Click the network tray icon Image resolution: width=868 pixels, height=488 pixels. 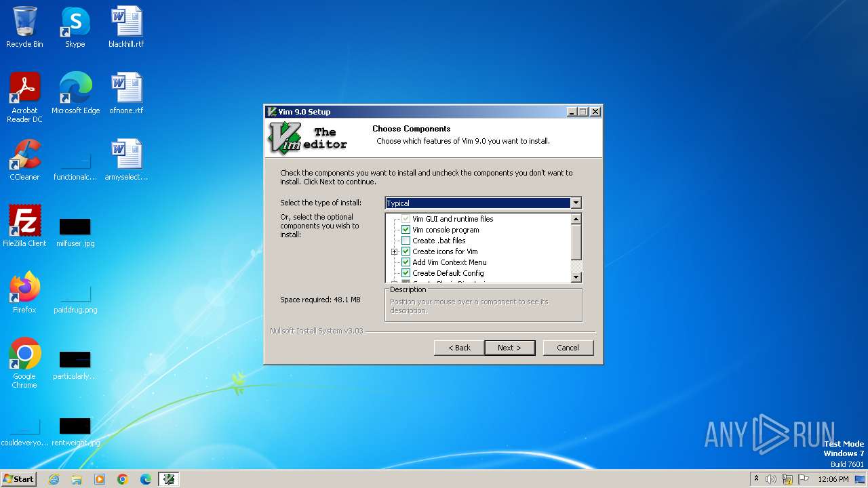(x=787, y=479)
